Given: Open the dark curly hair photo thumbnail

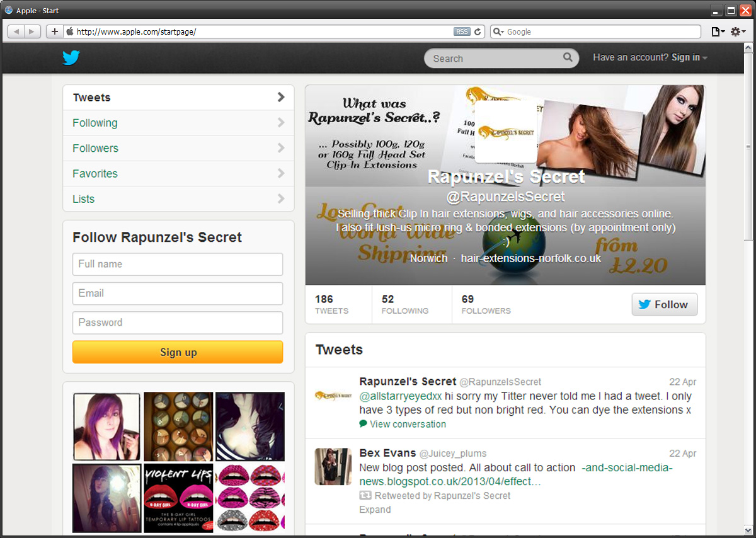Looking at the screenshot, I should click(249, 426).
